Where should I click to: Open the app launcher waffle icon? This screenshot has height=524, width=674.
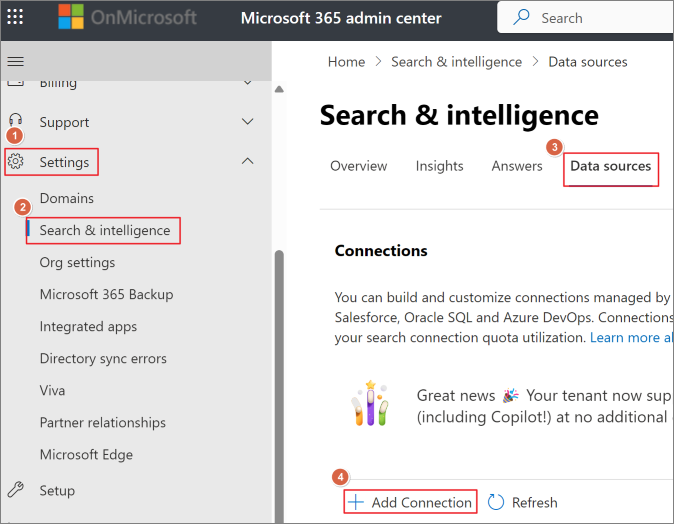pos(15,17)
